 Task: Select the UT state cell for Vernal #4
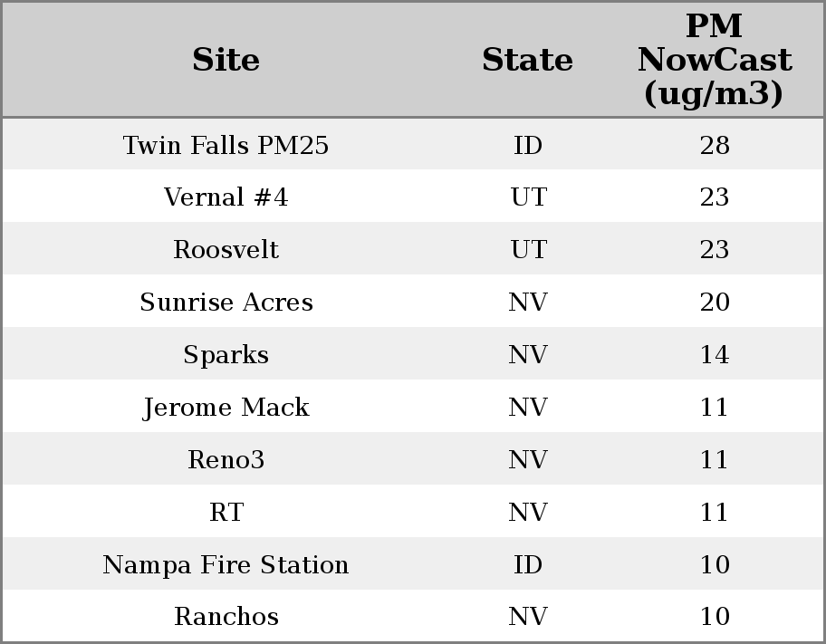coord(527,197)
